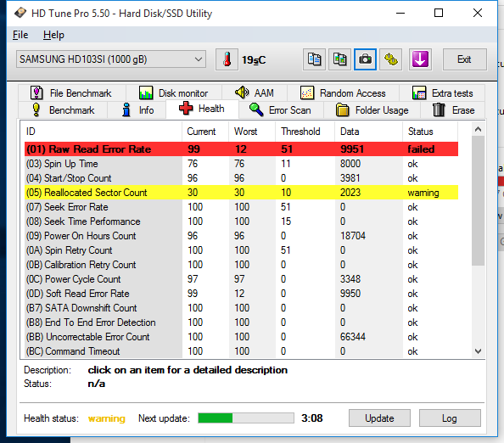Click the copy screenshot to clipboard icon
This screenshot has height=443, width=504.
[x=339, y=59]
